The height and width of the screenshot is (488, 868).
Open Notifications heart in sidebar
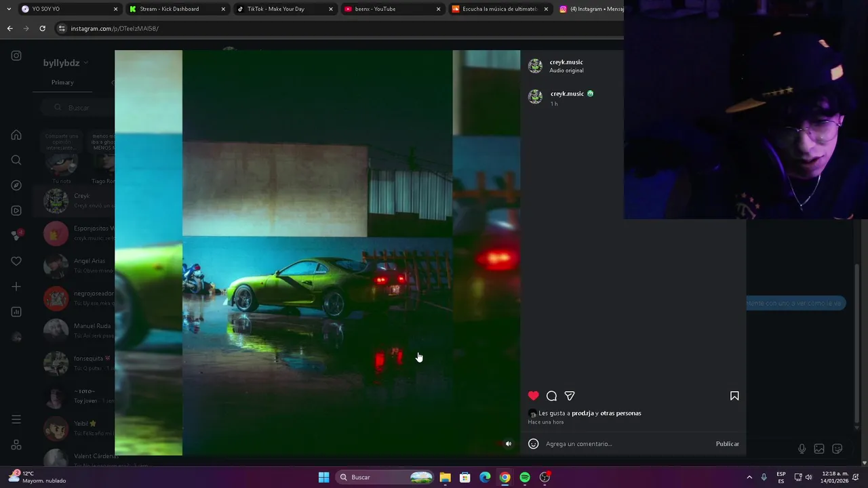(16, 261)
